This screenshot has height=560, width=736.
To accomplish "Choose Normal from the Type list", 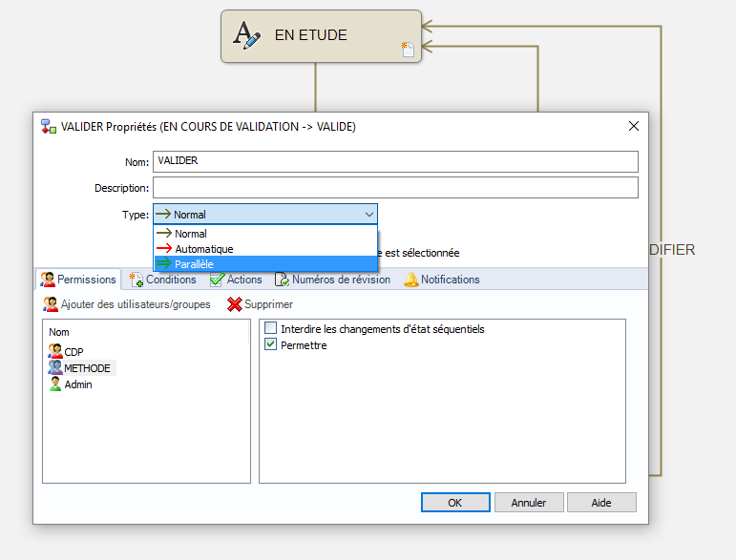I will point(265,233).
